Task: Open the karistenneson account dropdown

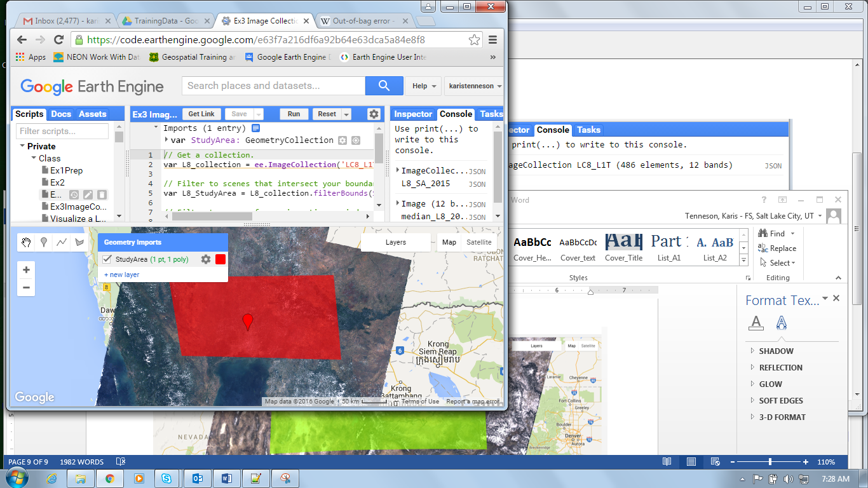Action: click(x=475, y=86)
